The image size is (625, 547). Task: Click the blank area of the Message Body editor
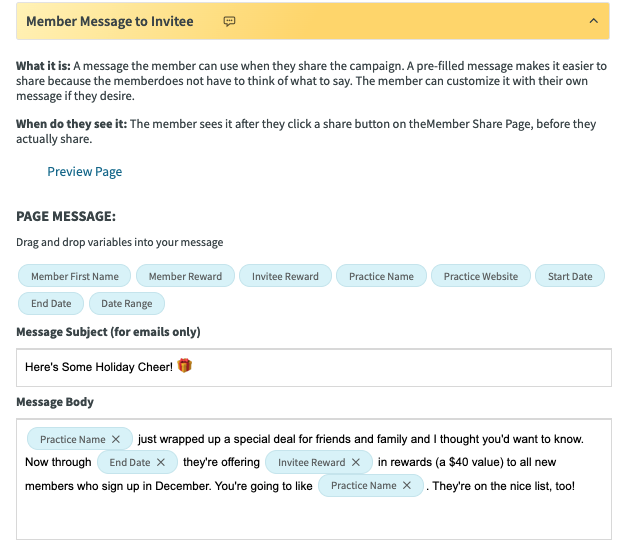(314, 517)
